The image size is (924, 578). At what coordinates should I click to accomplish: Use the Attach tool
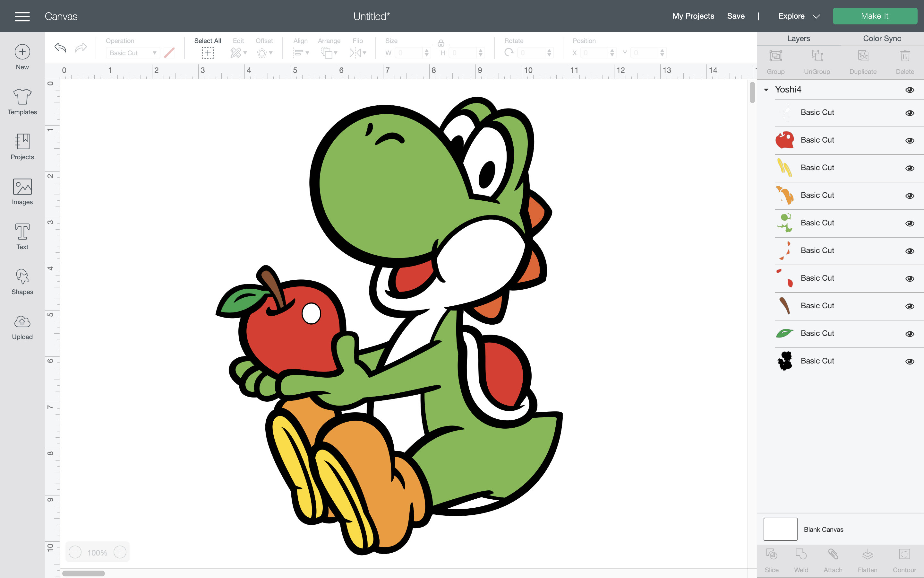(833, 560)
